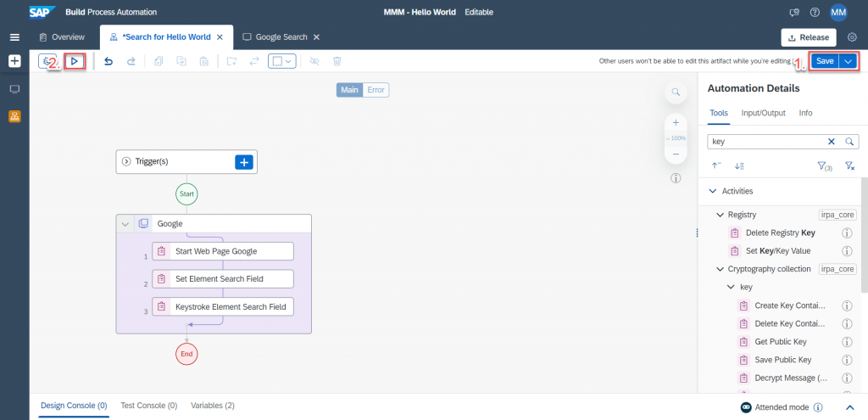Open the selection mode dropdown in toolbar
This screenshot has height=420, width=868.
coord(282,61)
